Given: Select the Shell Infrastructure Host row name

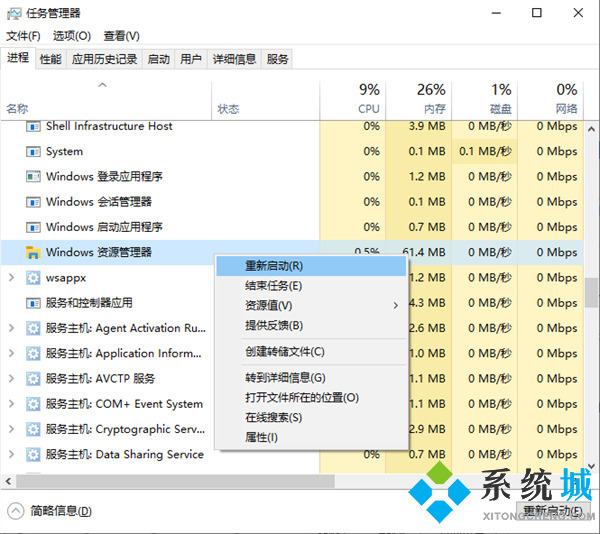Looking at the screenshot, I should 109,126.
